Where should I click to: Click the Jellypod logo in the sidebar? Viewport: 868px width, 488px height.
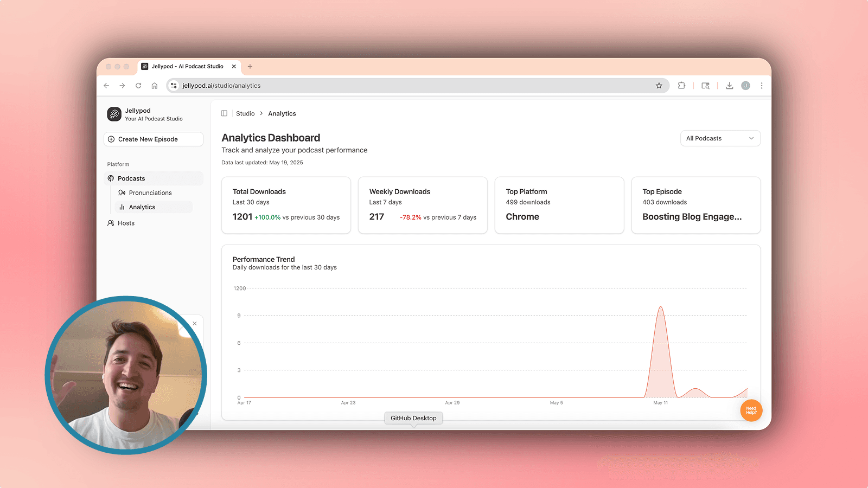point(114,114)
